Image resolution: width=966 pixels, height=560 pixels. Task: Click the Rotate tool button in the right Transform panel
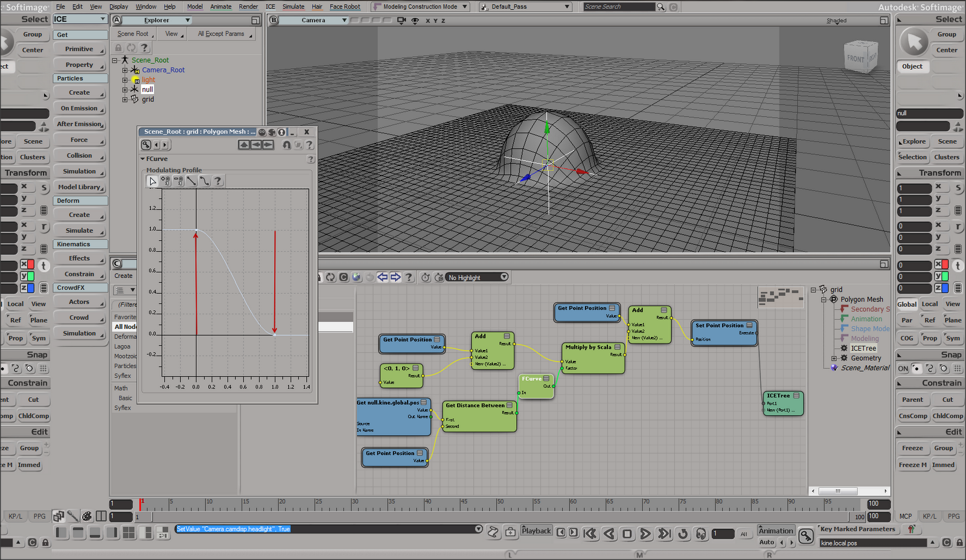(958, 227)
